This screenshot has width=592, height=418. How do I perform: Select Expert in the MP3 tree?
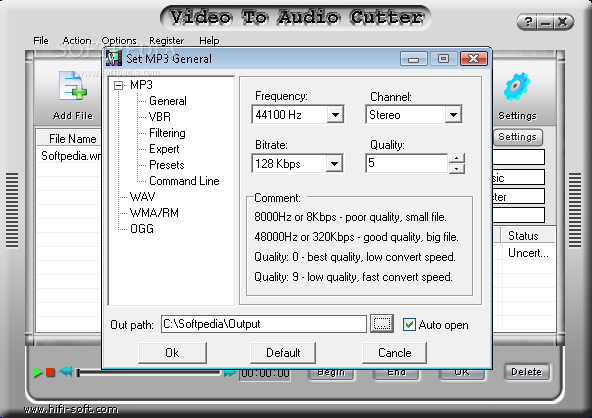point(164,149)
